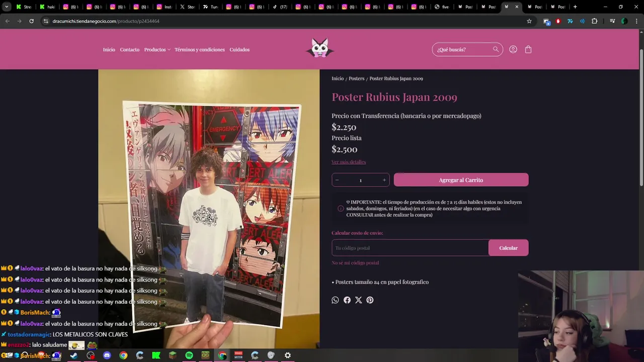Viewport: 644px width, 362px height.
Task: Focus the 'Tu código postal' field
Action: click(x=410, y=248)
